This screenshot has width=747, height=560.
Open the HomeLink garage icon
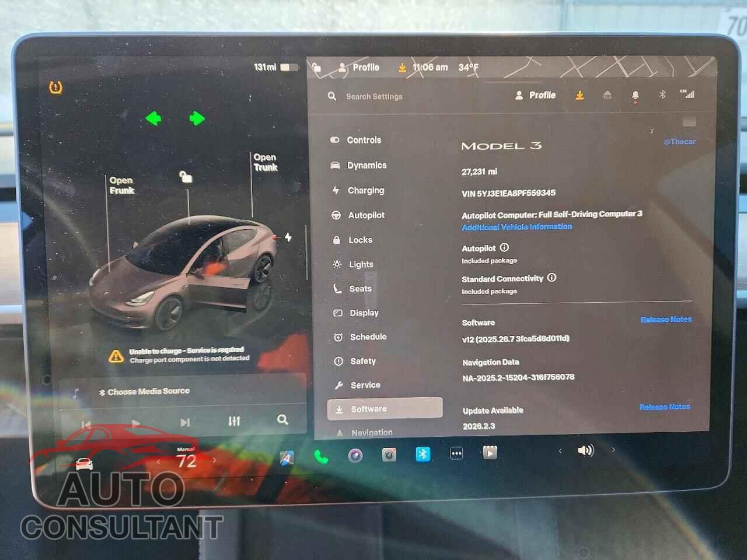tap(607, 95)
